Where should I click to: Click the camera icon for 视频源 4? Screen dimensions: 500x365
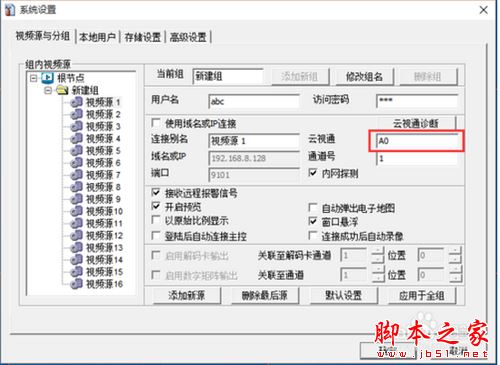click(76, 138)
